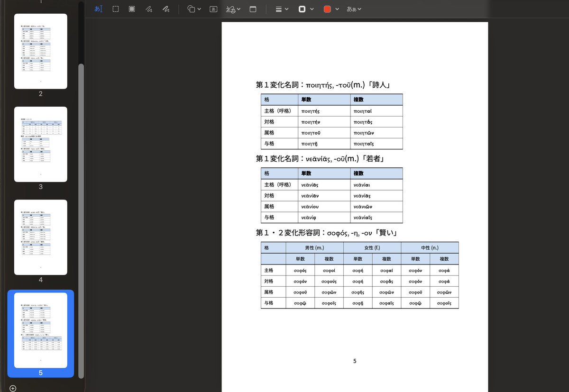The image size is (569, 392).
Task: Click cell 主格（呼格） in ποιητής table
Action: [279, 111]
